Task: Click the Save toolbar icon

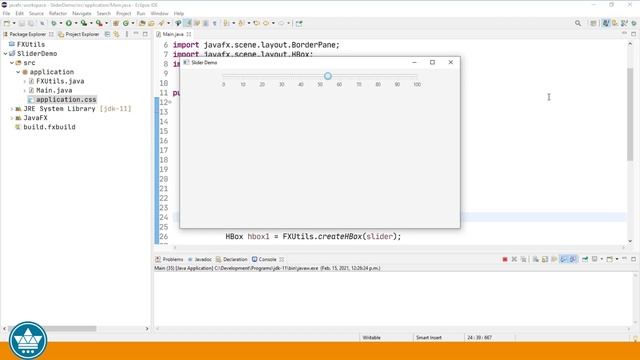Action: click(22, 23)
